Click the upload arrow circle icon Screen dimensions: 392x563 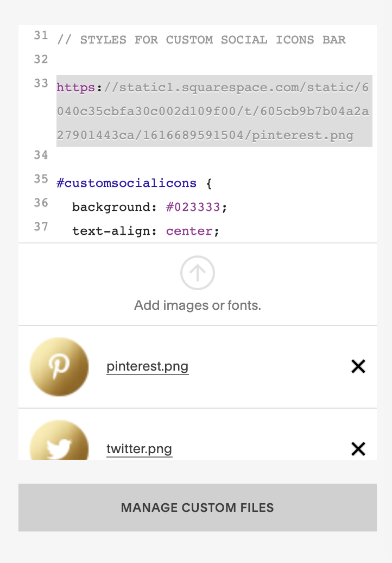pos(198,273)
